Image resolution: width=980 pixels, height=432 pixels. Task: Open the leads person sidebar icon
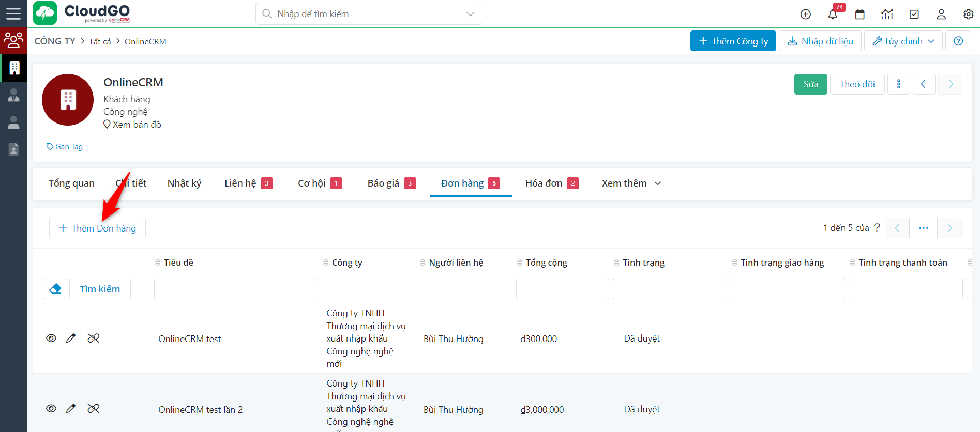[x=14, y=95]
